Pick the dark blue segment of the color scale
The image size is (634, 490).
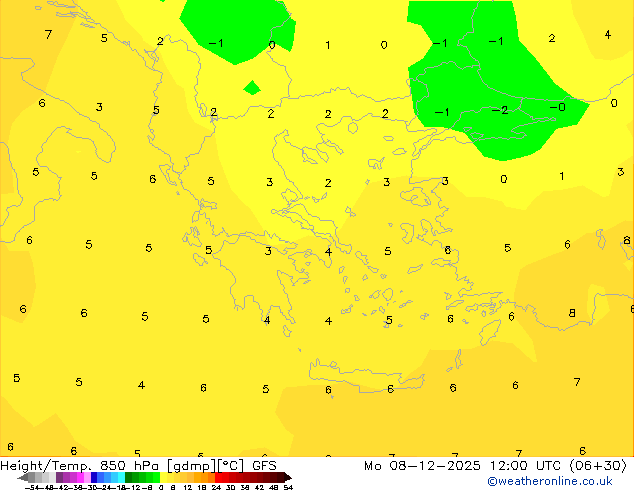click(94, 477)
